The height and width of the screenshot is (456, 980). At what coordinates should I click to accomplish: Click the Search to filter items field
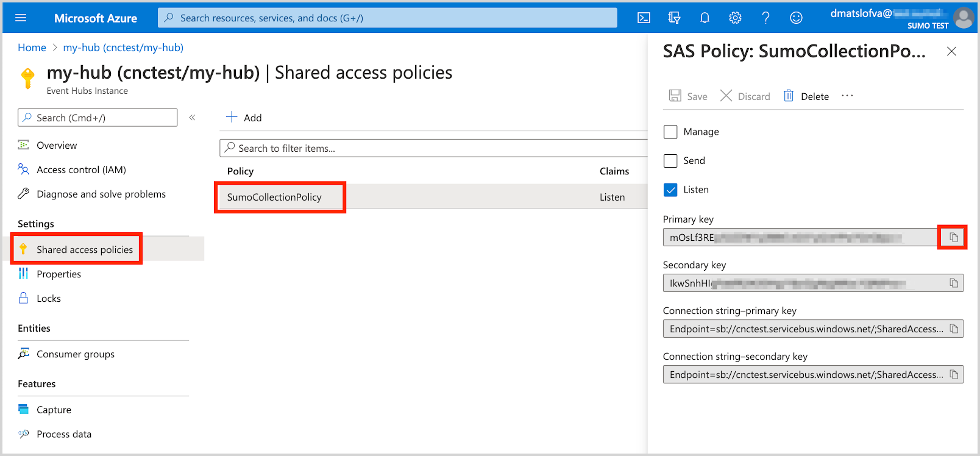click(x=433, y=148)
